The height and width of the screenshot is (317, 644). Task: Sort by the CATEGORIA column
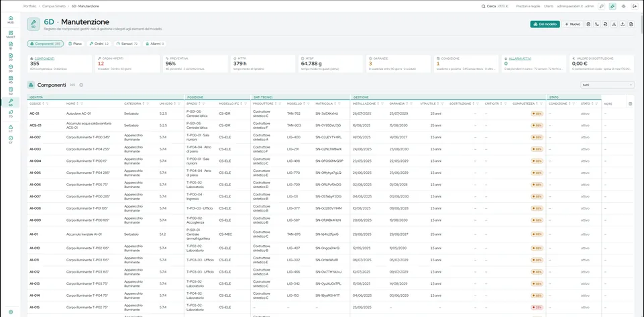144,103
